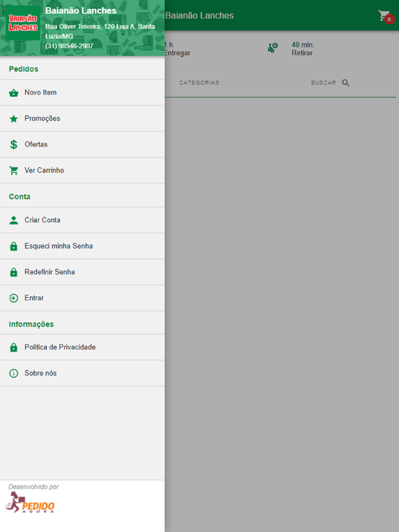The height and width of the screenshot is (532, 399).
Task: Click the restaurant address text
Action: coord(100,31)
